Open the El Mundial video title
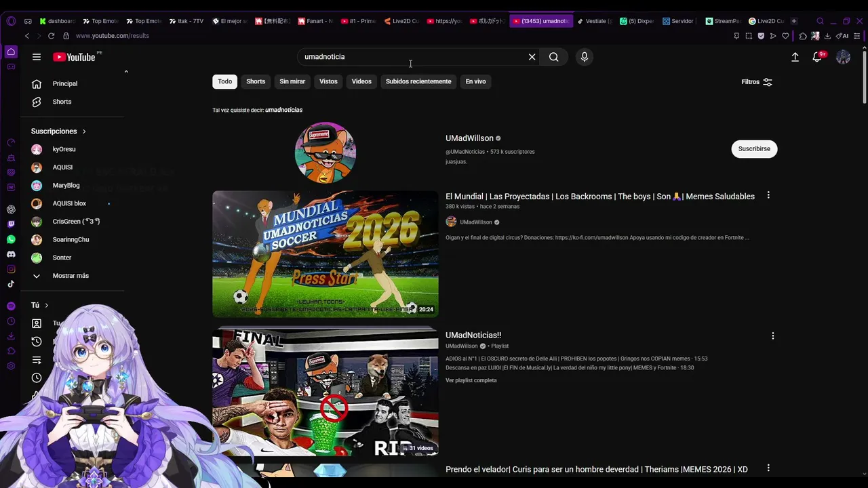 tap(600, 197)
